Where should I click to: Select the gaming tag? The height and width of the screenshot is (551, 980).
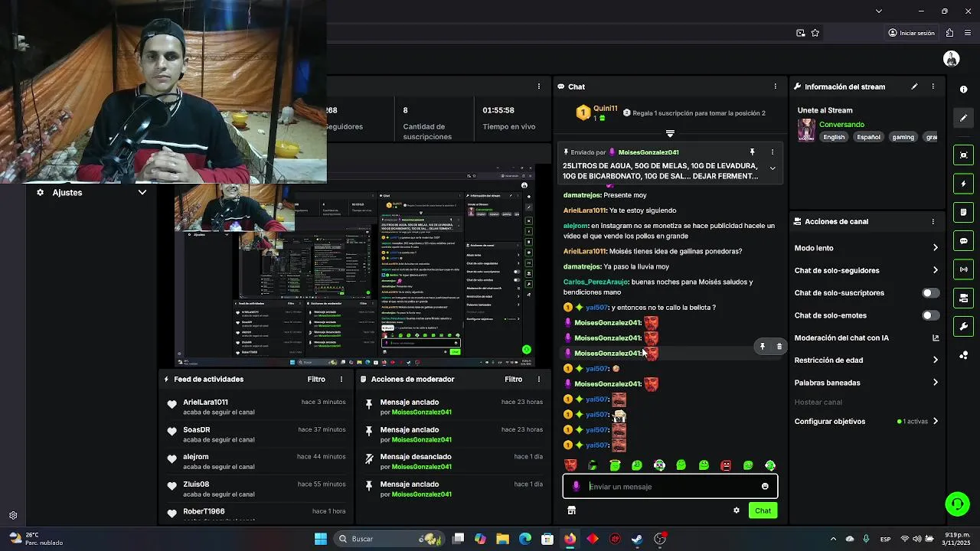[903, 137]
